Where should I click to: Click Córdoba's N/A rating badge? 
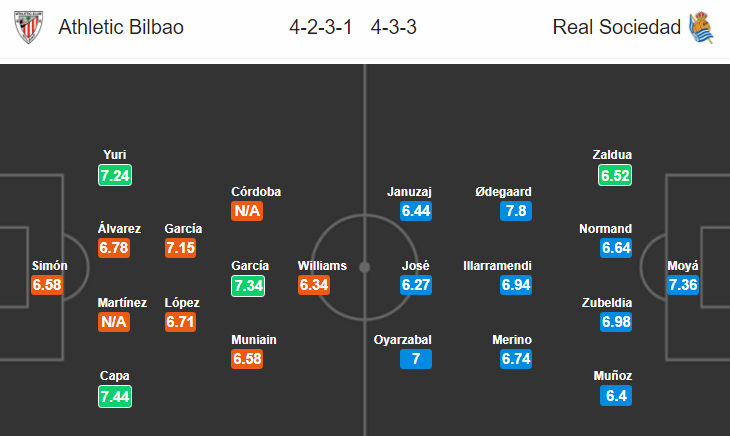click(247, 211)
